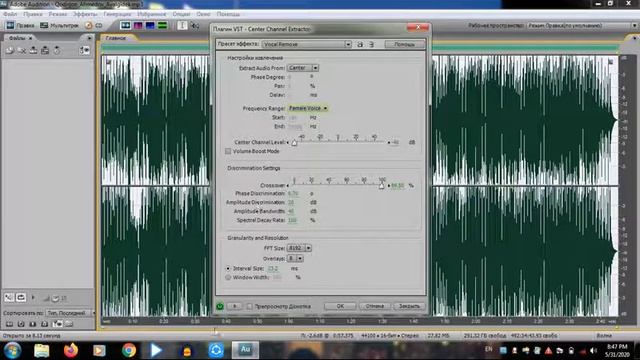Launch Google Chrome from the taskbar

coord(129,350)
